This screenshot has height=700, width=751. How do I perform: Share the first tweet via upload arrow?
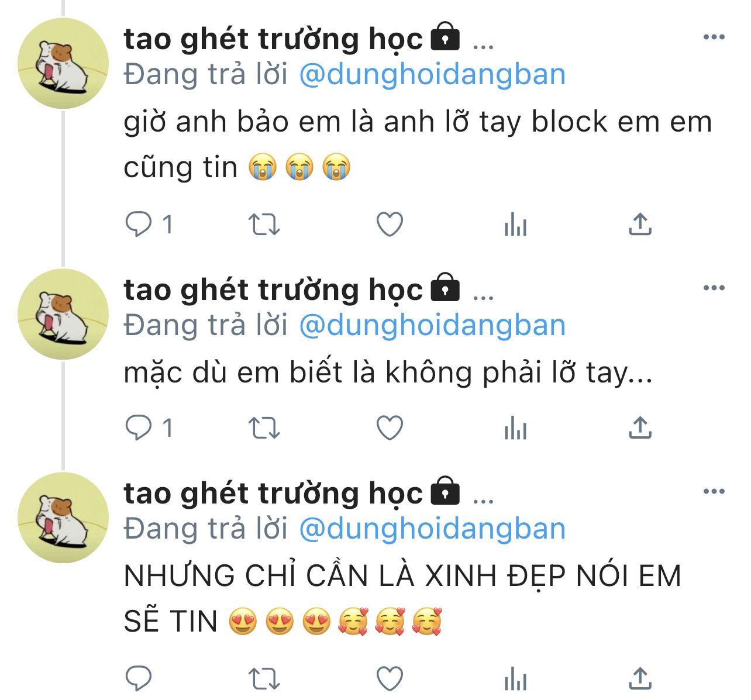(x=640, y=224)
